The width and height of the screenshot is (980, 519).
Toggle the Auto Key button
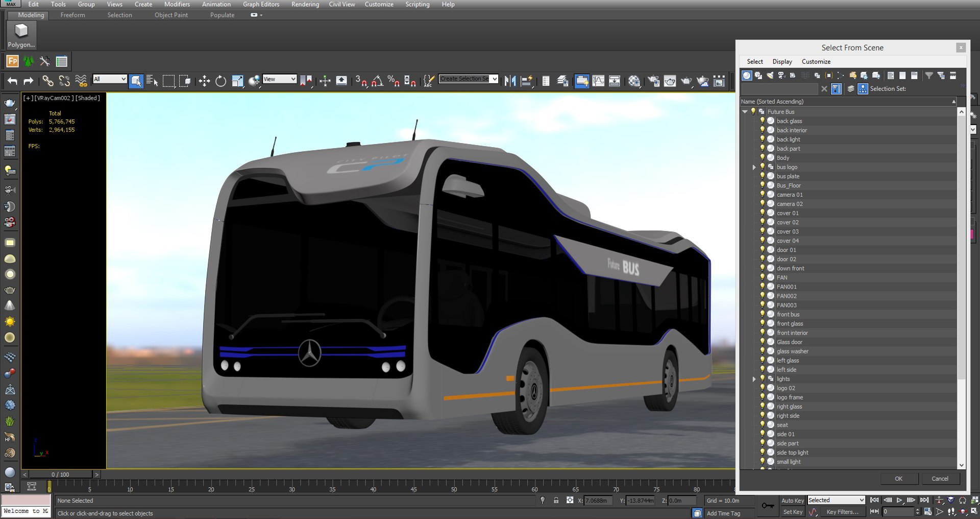792,501
